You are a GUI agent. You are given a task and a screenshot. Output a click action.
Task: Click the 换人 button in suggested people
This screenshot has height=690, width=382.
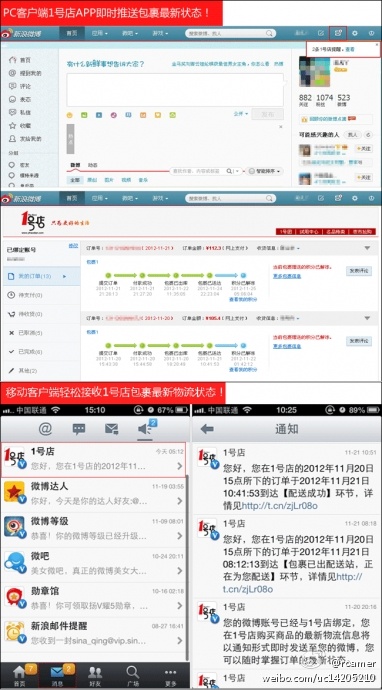click(353, 135)
